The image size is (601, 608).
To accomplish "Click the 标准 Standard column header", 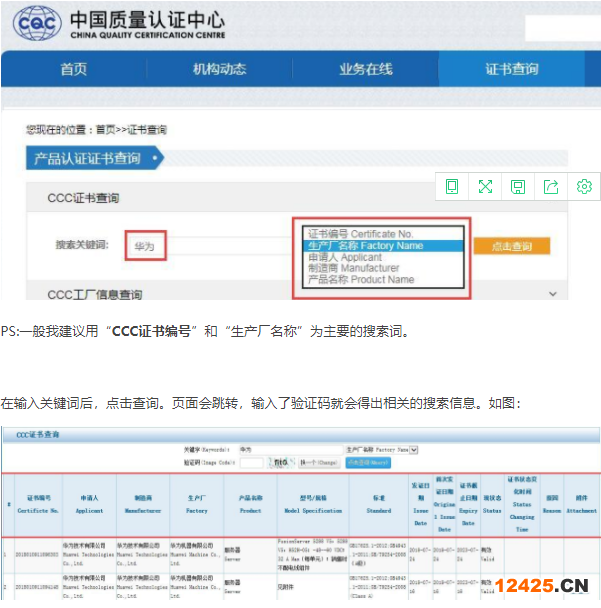I will pos(379,504).
